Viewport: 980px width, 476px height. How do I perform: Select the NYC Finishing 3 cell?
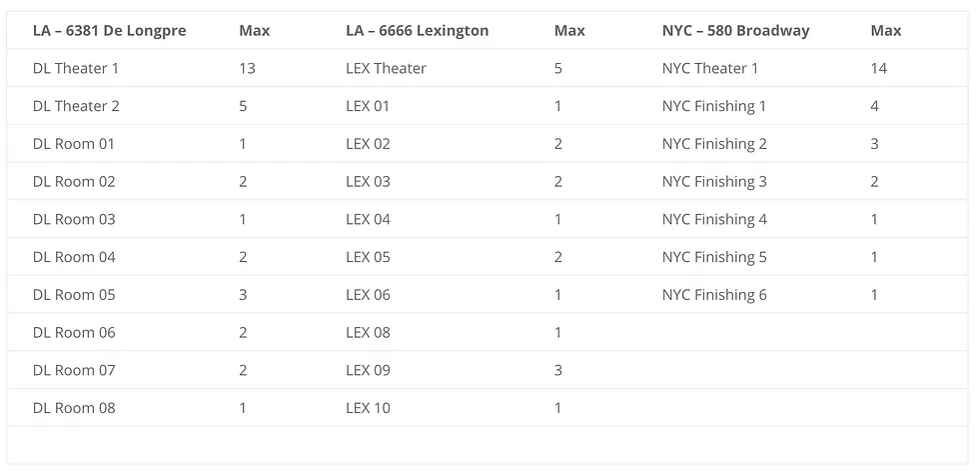[x=714, y=182]
